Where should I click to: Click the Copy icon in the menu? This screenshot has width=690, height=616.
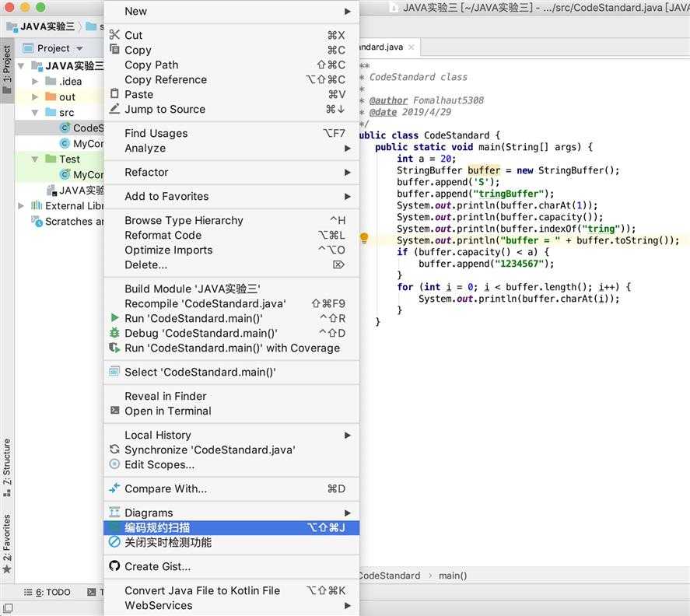(114, 49)
